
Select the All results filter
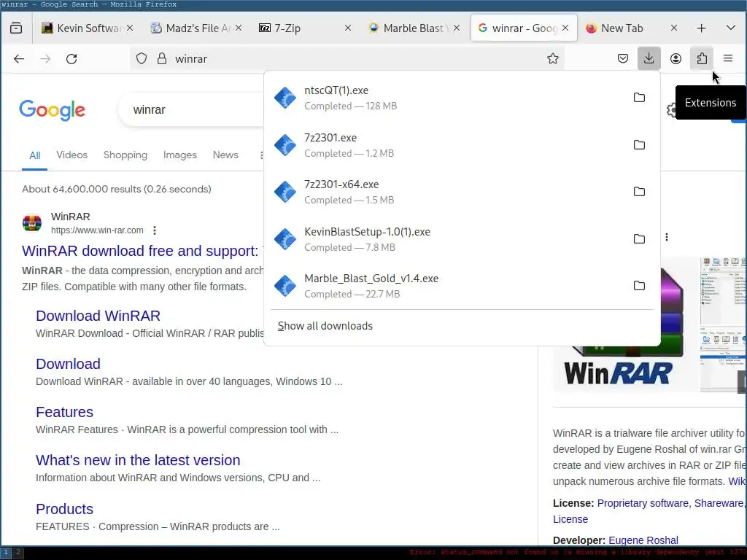pyautogui.click(x=35, y=155)
